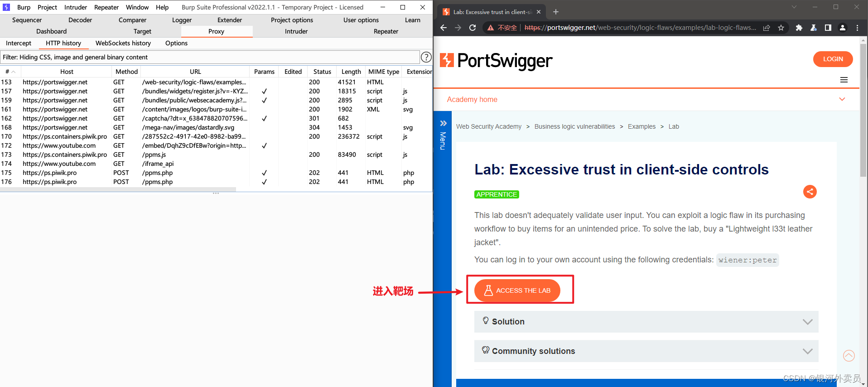The width and height of the screenshot is (868, 387).
Task: Click the LOGIN button on PortSwigger
Action: point(833,59)
